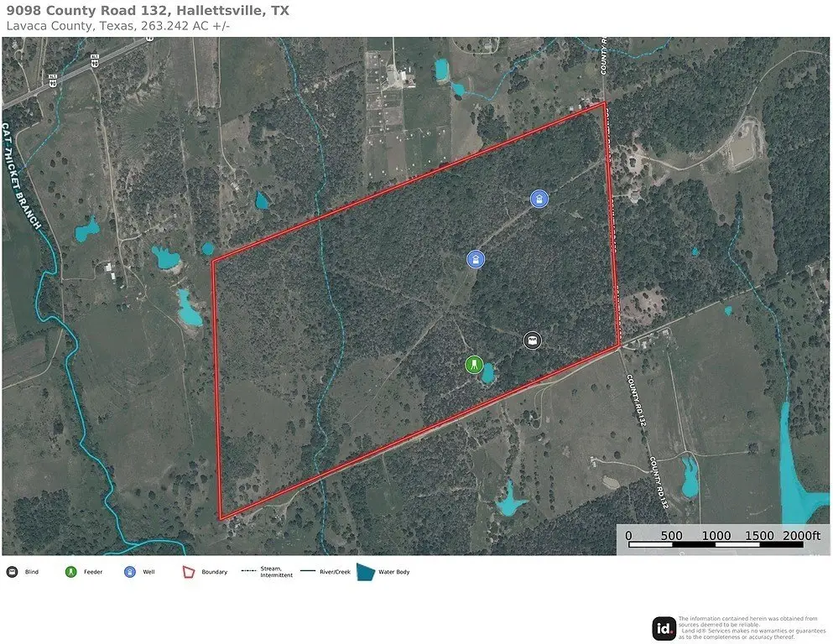
Task: Click the Blind icon in legend
Action: point(12,572)
